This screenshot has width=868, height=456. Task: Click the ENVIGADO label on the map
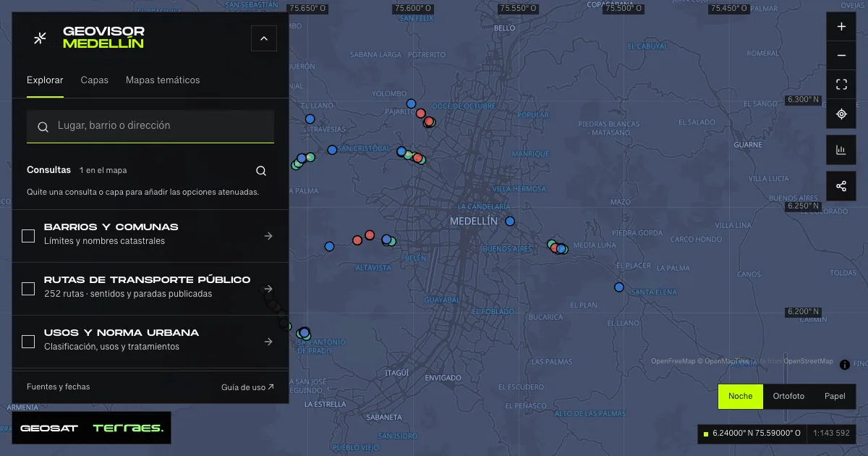(443, 378)
